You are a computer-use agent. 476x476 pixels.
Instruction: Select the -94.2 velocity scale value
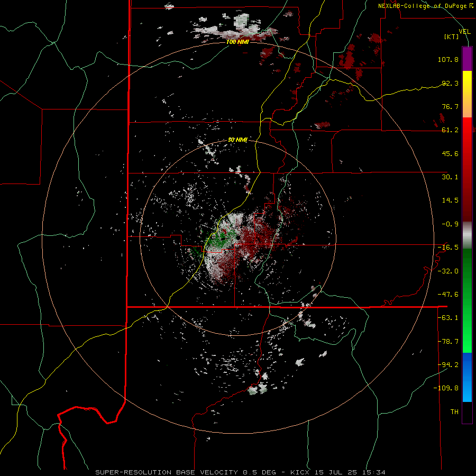(x=448, y=364)
